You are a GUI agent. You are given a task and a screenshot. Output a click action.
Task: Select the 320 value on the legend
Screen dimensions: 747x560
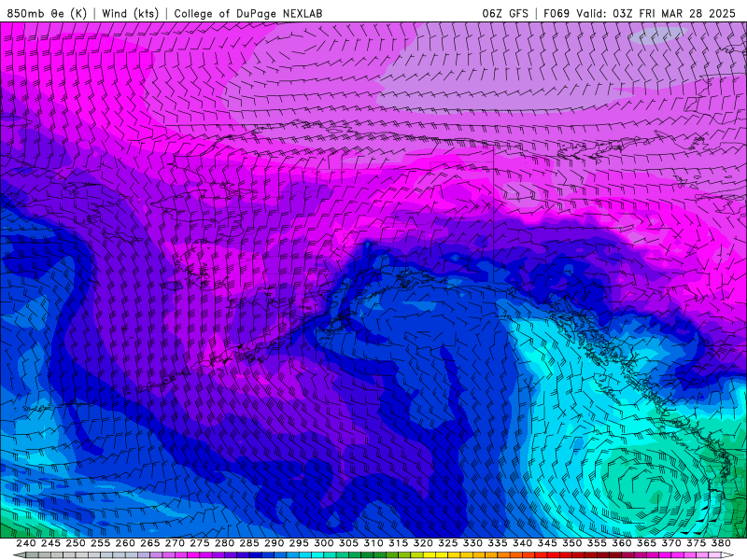[x=423, y=543]
